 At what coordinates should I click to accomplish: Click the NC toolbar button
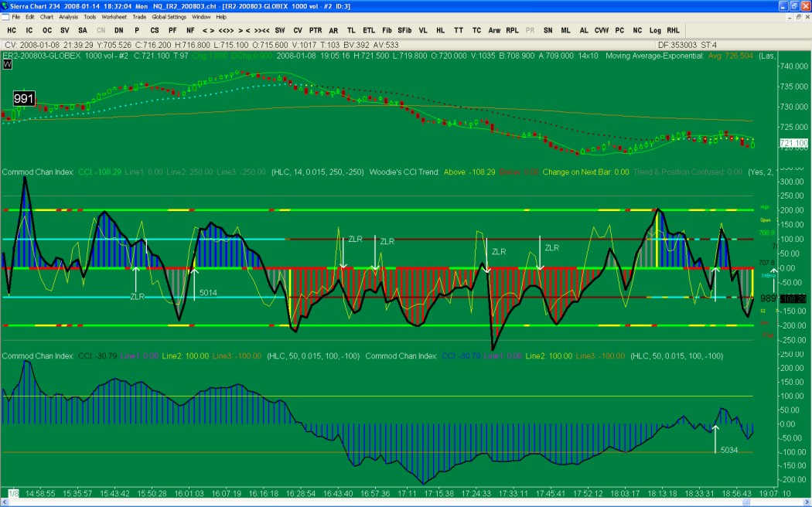click(x=637, y=30)
